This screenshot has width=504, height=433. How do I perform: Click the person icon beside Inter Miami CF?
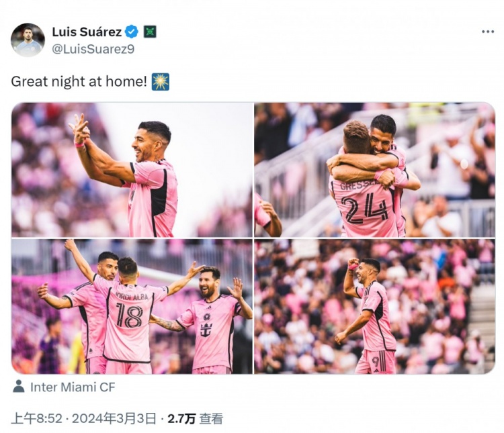pos(19,387)
